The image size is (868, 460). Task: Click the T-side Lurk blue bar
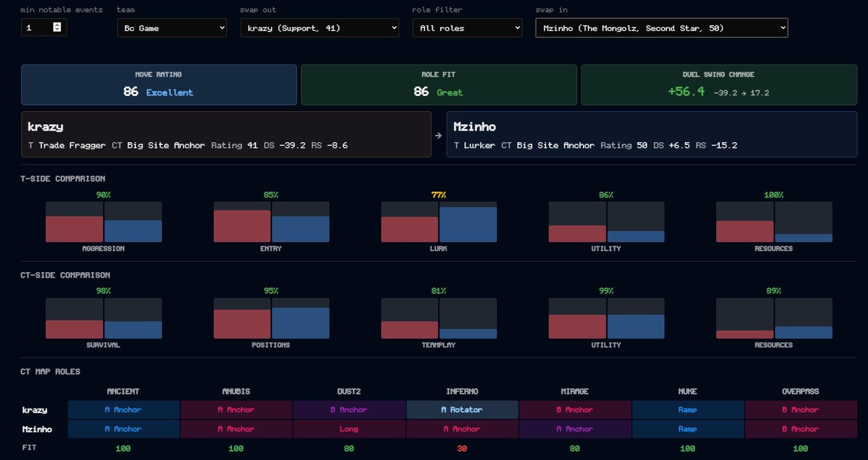point(468,225)
